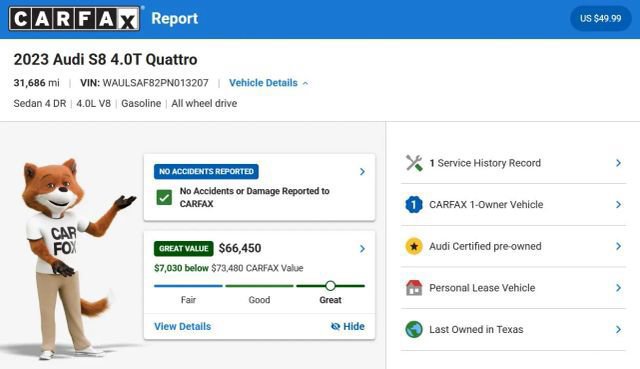Click the green checkmark accident icon
Screen dimensions: 640x369
[164, 198]
